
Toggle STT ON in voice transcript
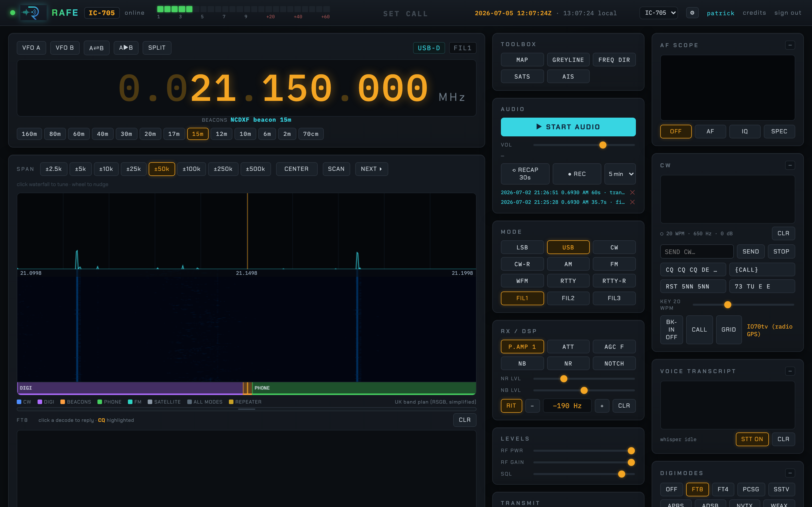tap(752, 439)
